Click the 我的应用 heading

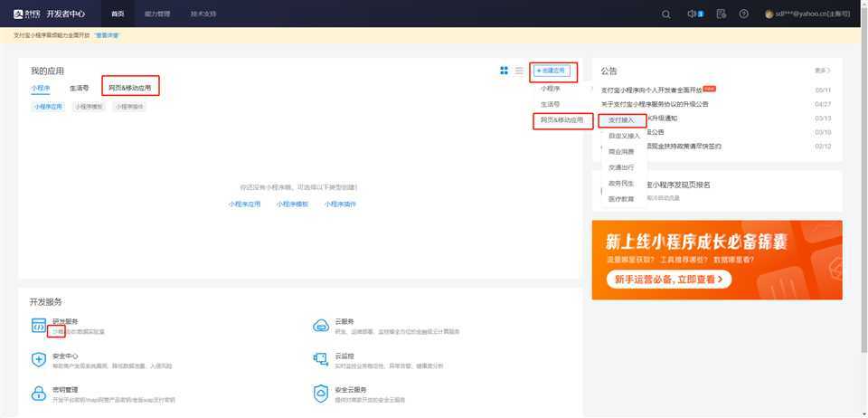[x=47, y=71]
